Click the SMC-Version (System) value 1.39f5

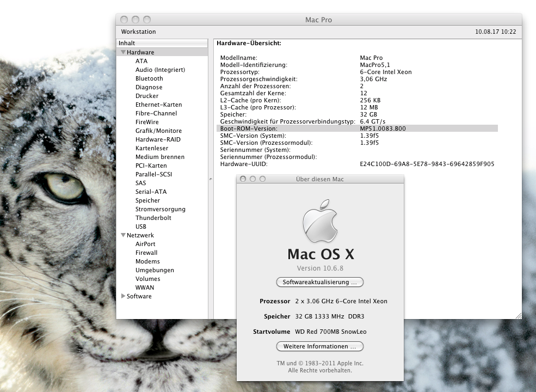pyautogui.click(x=369, y=136)
